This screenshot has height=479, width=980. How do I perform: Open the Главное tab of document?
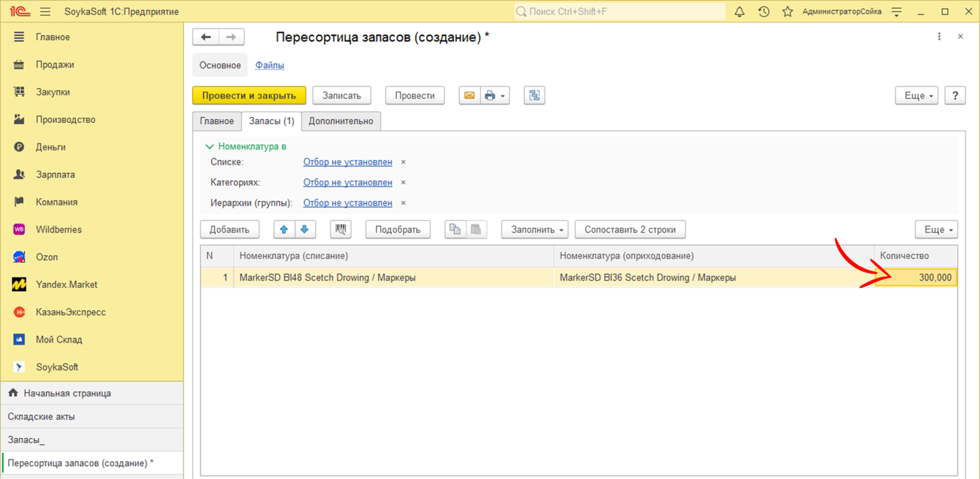pyautogui.click(x=217, y=121)
